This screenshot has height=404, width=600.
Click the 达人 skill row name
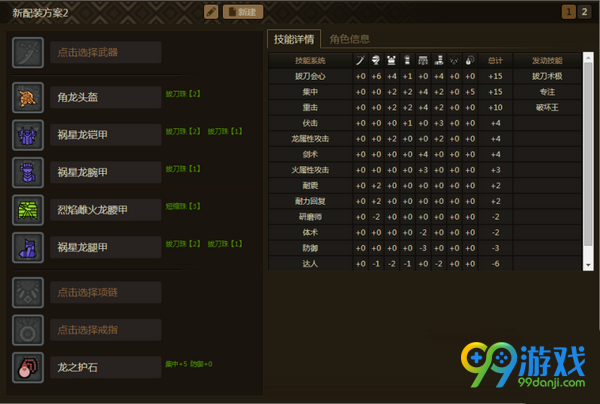coord(310,264)
